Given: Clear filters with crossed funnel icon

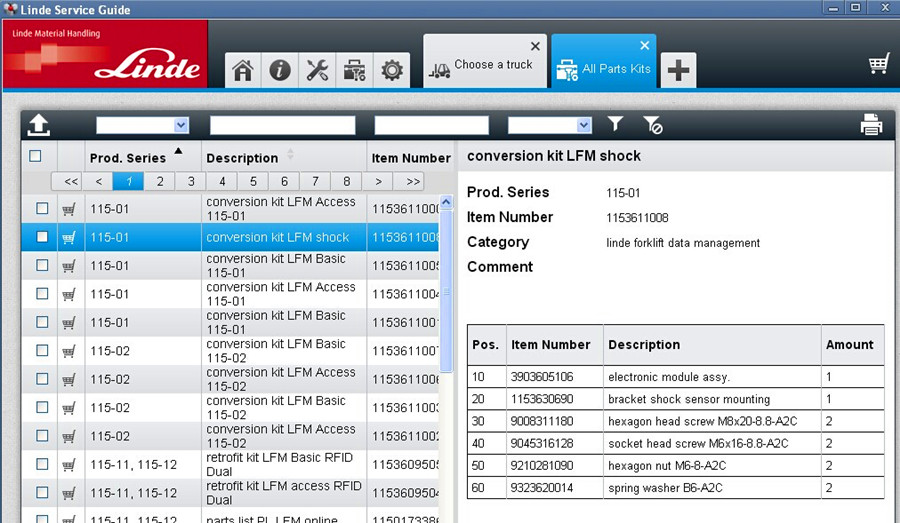Looking at the screenshot, I should coord(652,125).
